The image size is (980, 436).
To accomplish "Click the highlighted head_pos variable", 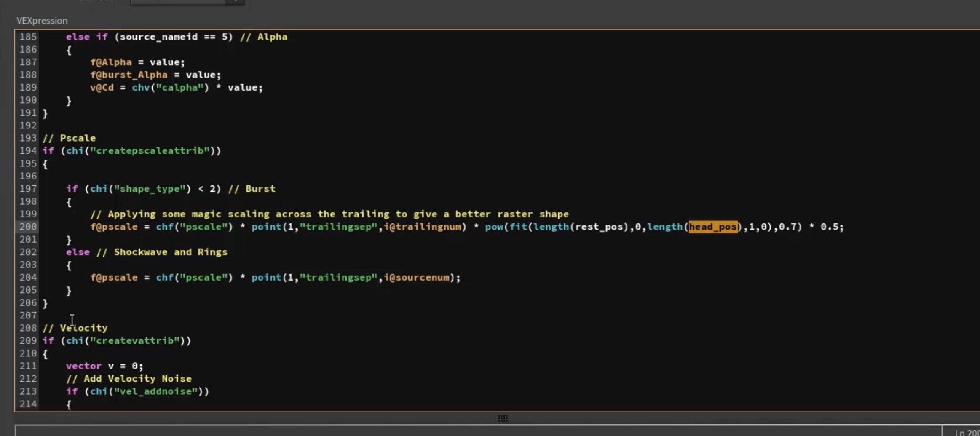I will 713,227.
